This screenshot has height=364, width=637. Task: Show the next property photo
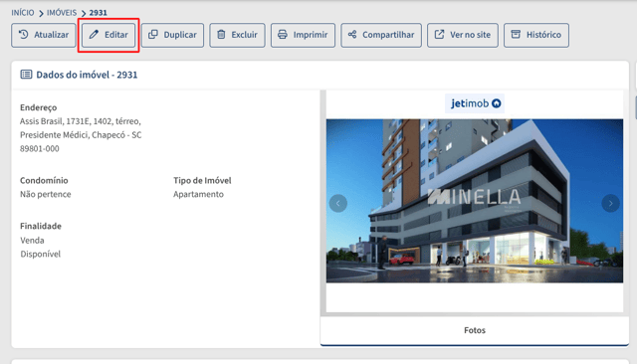[x=610, y=203]
